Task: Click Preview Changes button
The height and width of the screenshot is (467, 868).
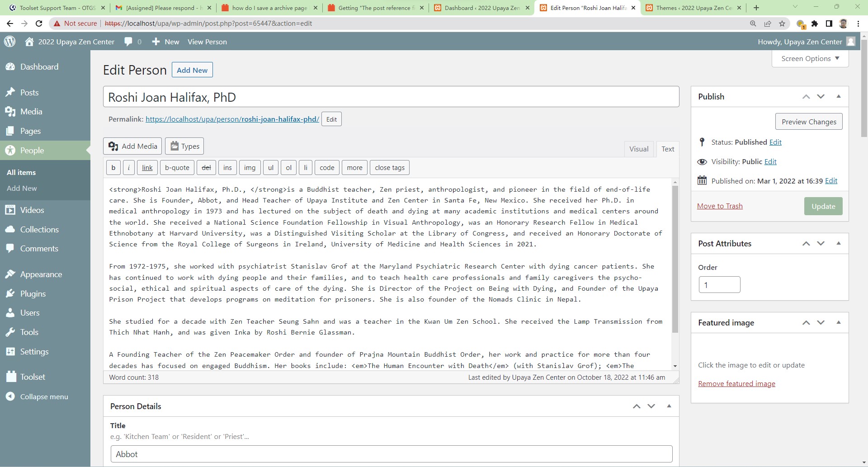Action: [809, 122]
